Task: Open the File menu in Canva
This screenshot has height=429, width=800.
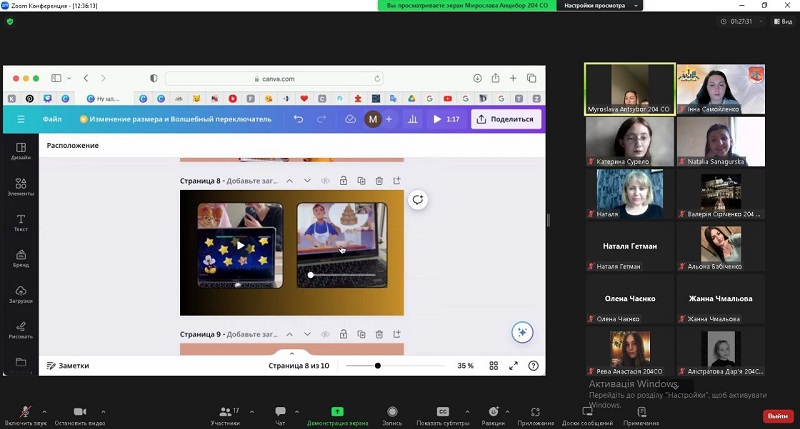Action: click(x=52, y=119)
